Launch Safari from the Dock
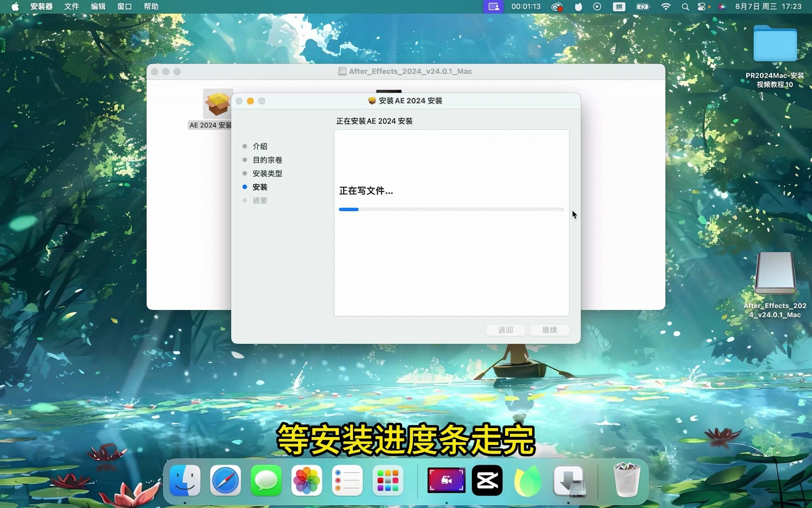 pyautogui.click(x=226, y=480)
